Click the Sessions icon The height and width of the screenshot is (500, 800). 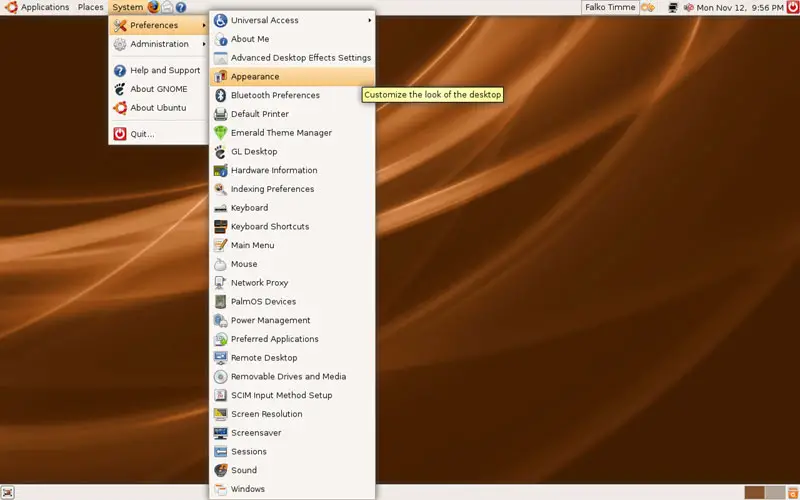point(220,452)
